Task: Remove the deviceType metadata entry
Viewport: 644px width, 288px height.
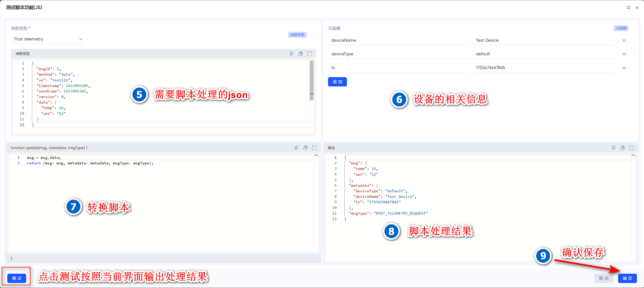Action: tap(624, 54)
